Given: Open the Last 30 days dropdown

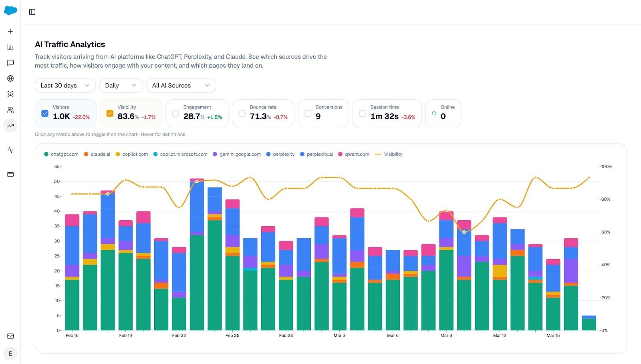Looking at the screenshot, I should click(x=65, y=85).
